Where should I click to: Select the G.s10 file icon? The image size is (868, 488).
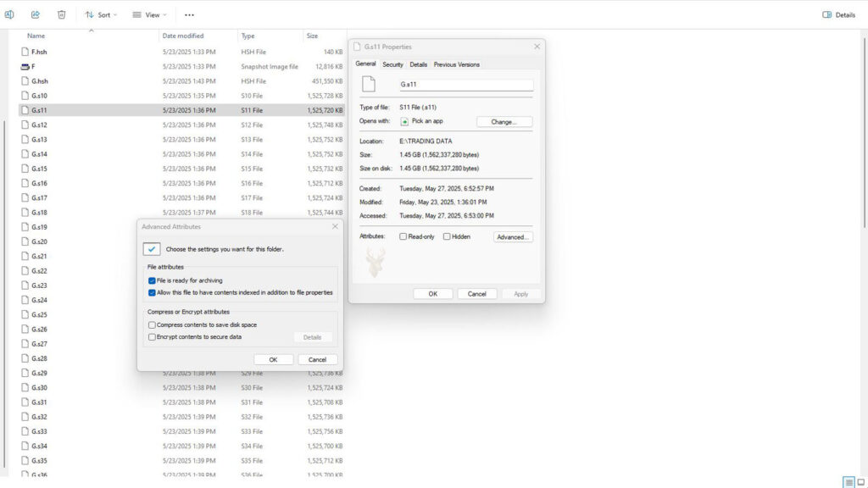[x=25, y=96]
